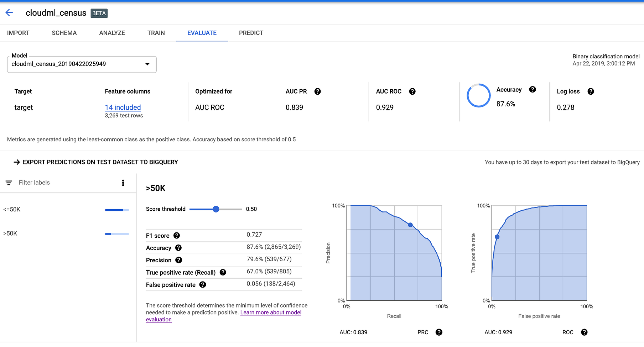
Task: Click the False positive rate help icon
Action: coord(203,285)
